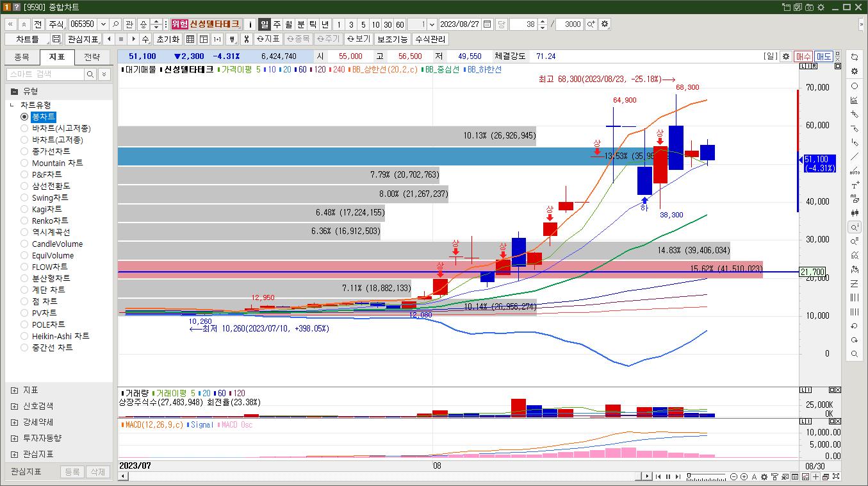Expand the 신호검색 tree section

tap(14, 406)
